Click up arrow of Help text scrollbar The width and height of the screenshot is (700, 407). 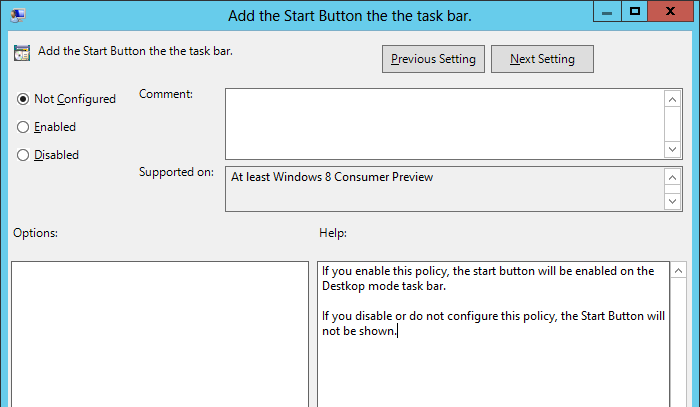(677, 272)
